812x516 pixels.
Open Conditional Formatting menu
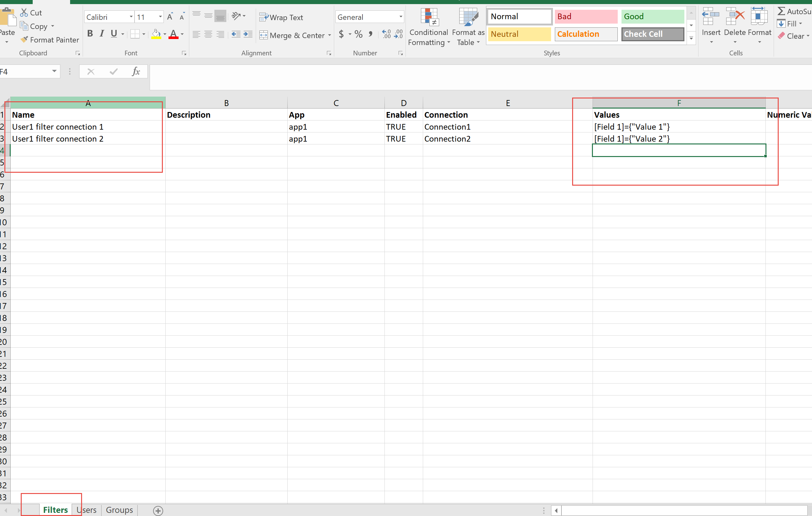point(429,27)
